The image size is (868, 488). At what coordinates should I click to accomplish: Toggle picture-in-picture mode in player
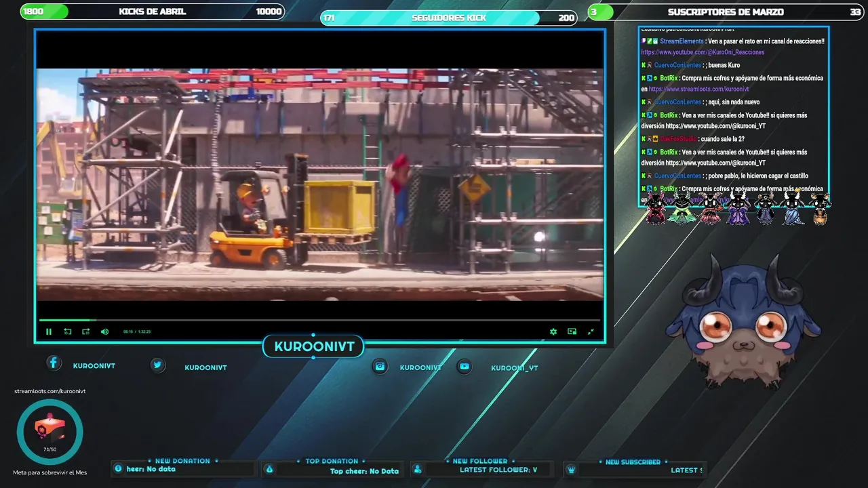pyautogui.click(x=572, y=331)
